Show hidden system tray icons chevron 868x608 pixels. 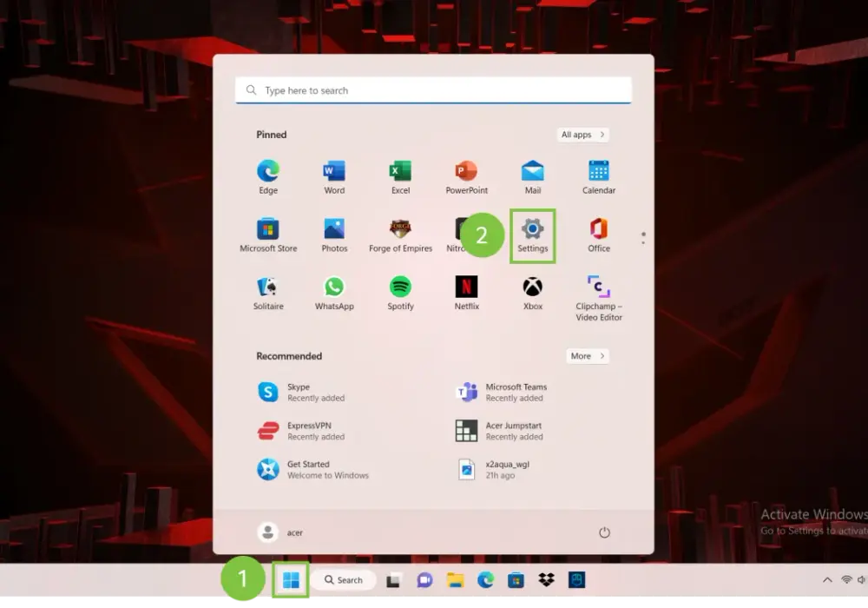click(x=827, y=579)
